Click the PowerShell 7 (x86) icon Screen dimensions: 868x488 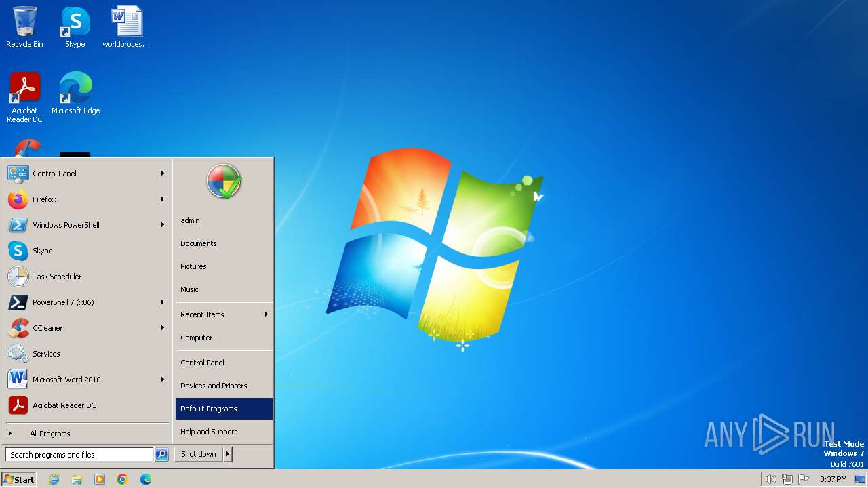tap(18, 302)
